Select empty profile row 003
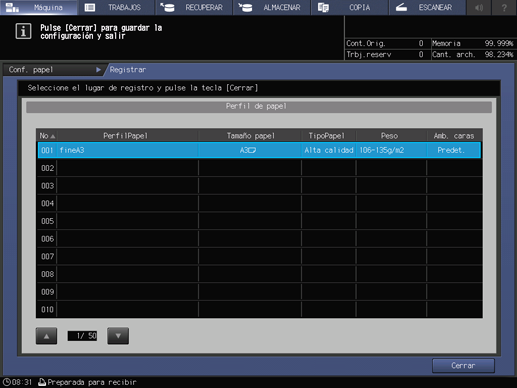The image size is (517, 388). 259,185
